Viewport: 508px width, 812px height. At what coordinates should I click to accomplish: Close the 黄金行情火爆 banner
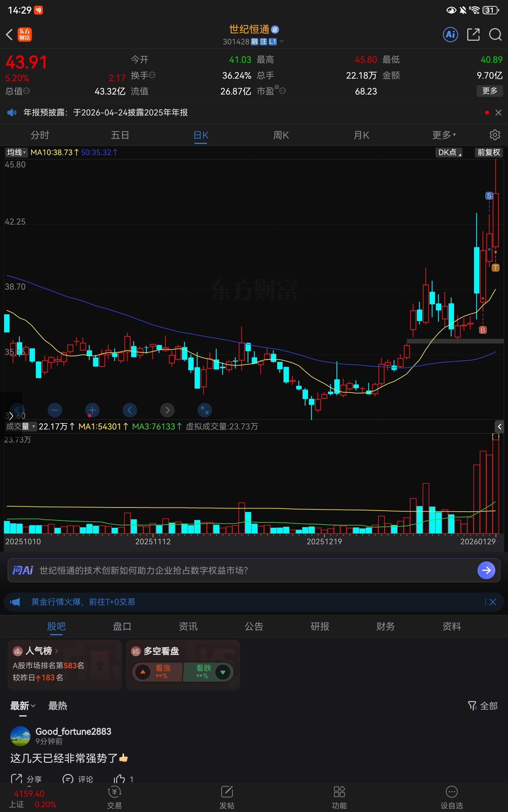[x=493, y=602]
